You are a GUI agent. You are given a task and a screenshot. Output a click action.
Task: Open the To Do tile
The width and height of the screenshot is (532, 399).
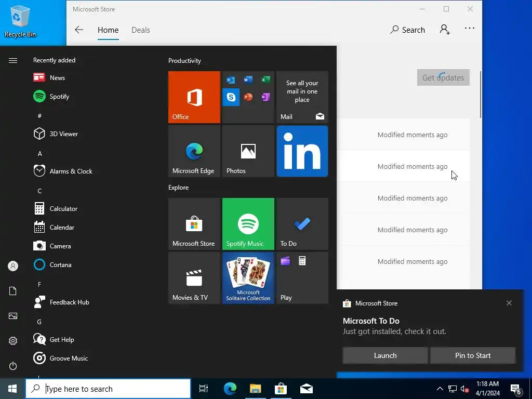coord(302,224)
